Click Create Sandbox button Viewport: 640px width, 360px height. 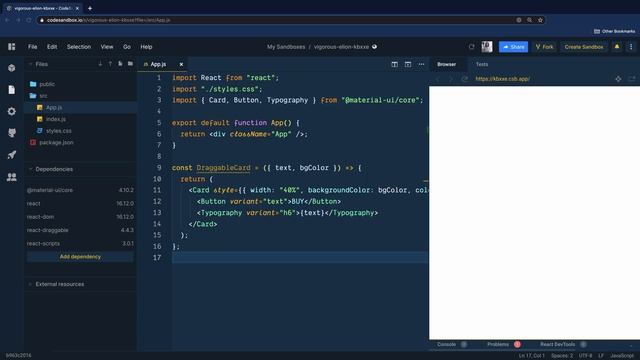click(584, 47)
